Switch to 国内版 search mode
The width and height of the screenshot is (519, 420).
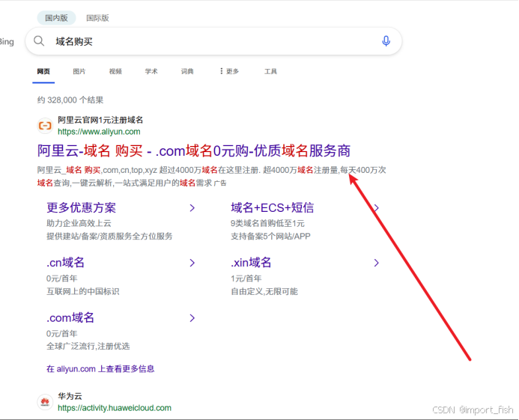click(x=56, y=18)
